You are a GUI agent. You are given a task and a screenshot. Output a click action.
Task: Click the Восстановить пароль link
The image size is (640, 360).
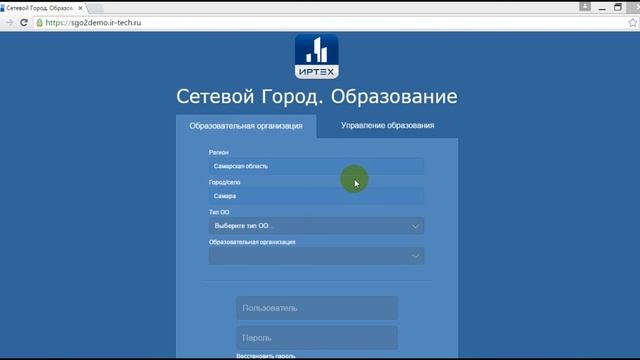[266, 356]
